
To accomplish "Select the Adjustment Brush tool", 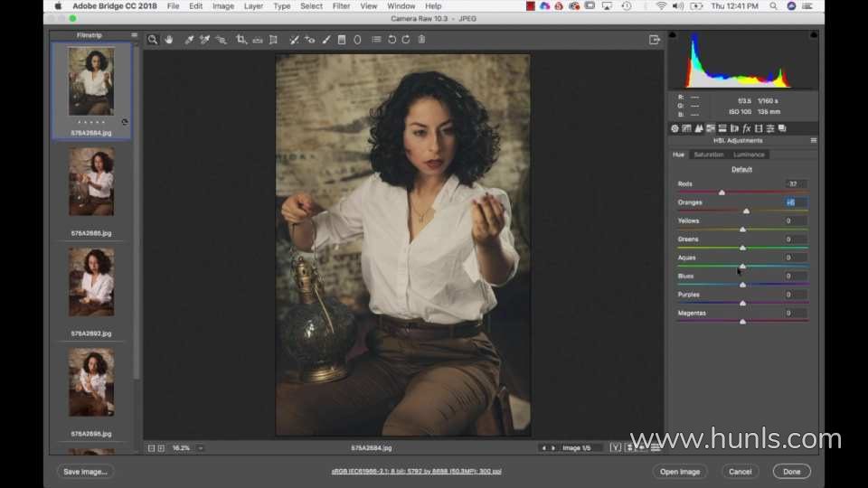I will click(325, 40).
